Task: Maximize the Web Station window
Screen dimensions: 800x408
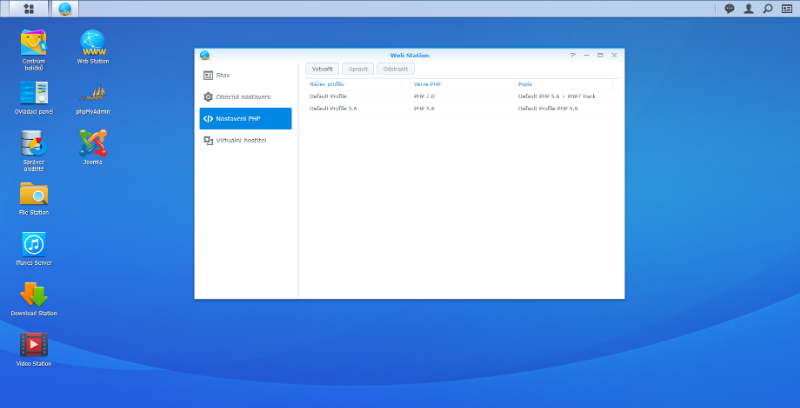Action: (601, 55)
